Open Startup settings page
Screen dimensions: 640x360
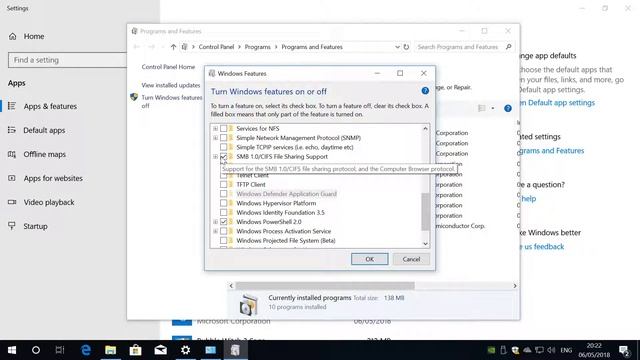pyautogui.click(x=36, y=226)
